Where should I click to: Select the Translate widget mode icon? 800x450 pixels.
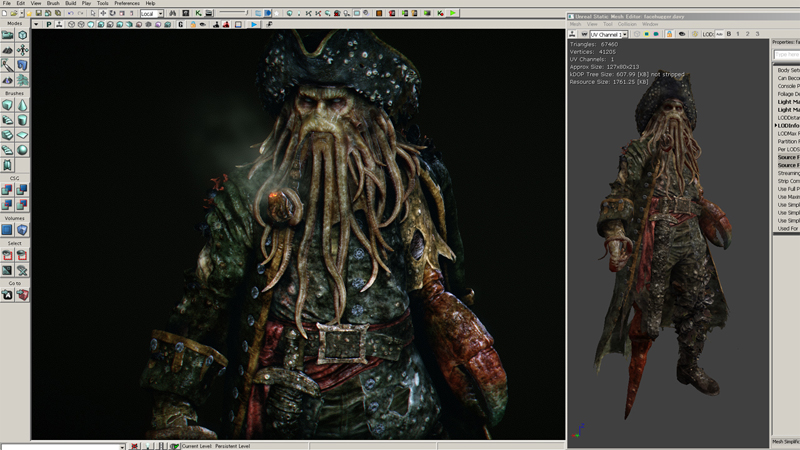pyautogui.click(x=103, y=13)
